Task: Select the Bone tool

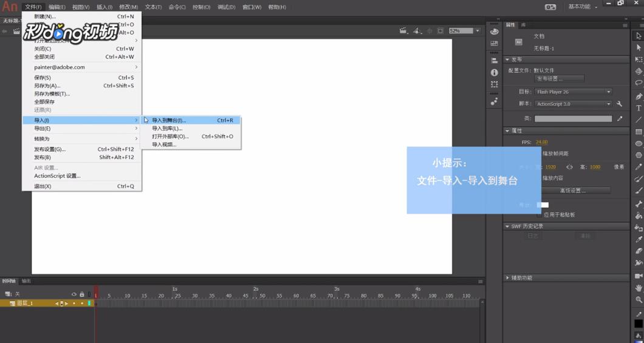Action: (x=639, y=204)
